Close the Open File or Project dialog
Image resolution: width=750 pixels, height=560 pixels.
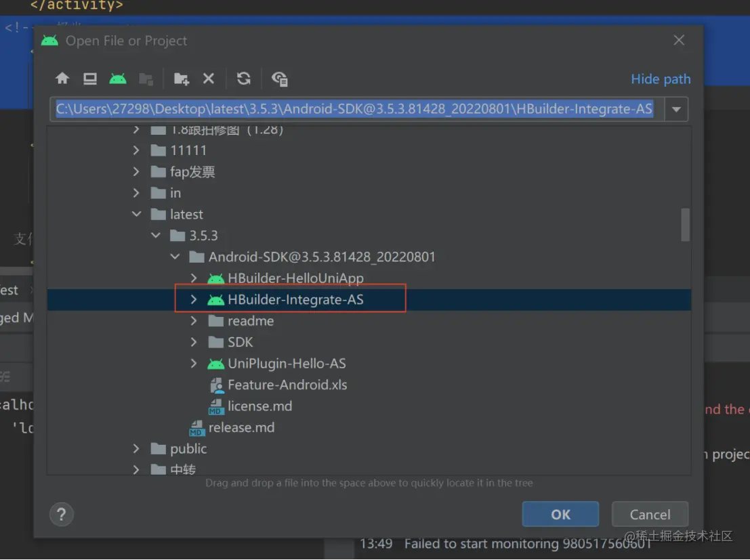[679, 40]
